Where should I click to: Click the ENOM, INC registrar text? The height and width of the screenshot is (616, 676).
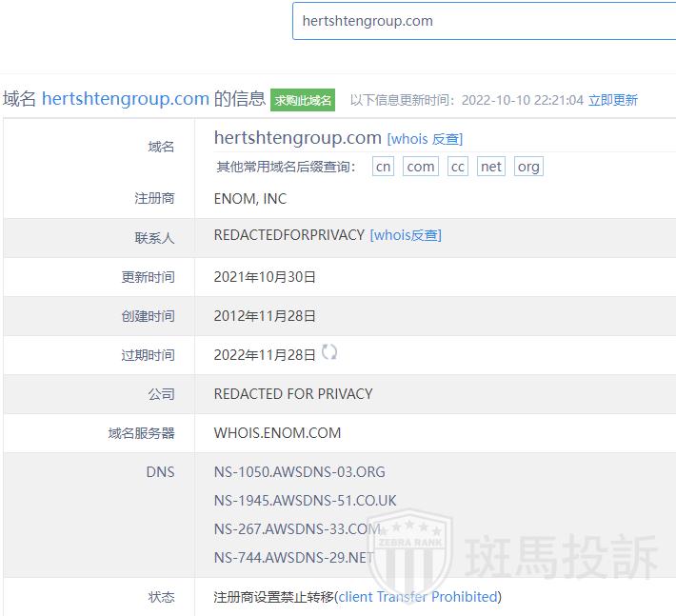[249, 199]
